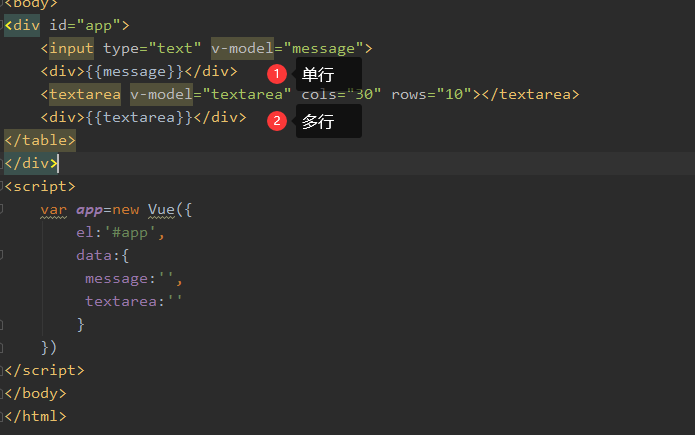Place cursor in {{message}} interpolation
Screen dimensions: 695x435
(x=134, y=71)
